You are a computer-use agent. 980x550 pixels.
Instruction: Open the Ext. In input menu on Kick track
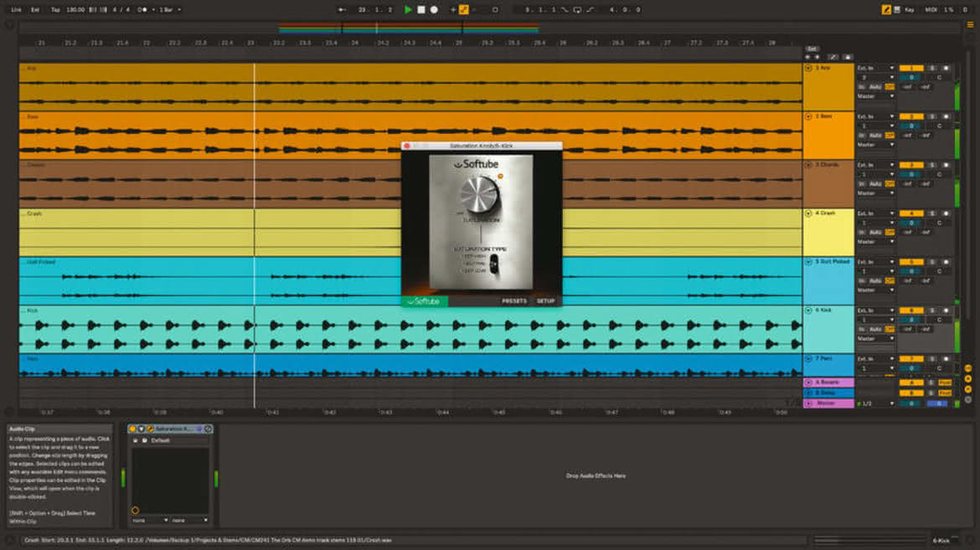pos(875,310)
